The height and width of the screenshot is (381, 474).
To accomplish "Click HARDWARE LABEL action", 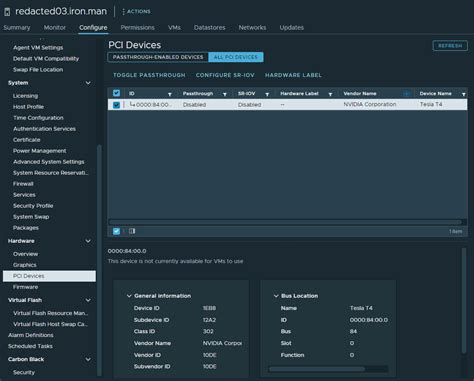I will [293, 75].
